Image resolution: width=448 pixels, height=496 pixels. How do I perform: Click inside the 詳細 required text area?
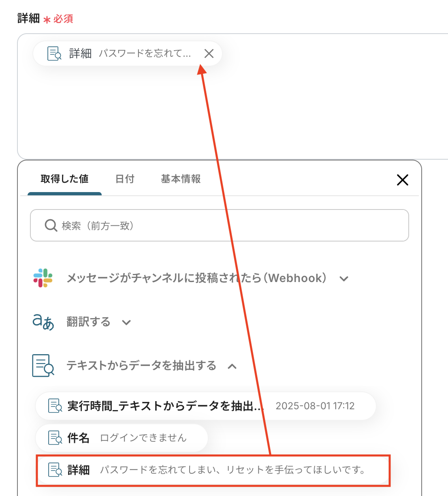(233, 96)
